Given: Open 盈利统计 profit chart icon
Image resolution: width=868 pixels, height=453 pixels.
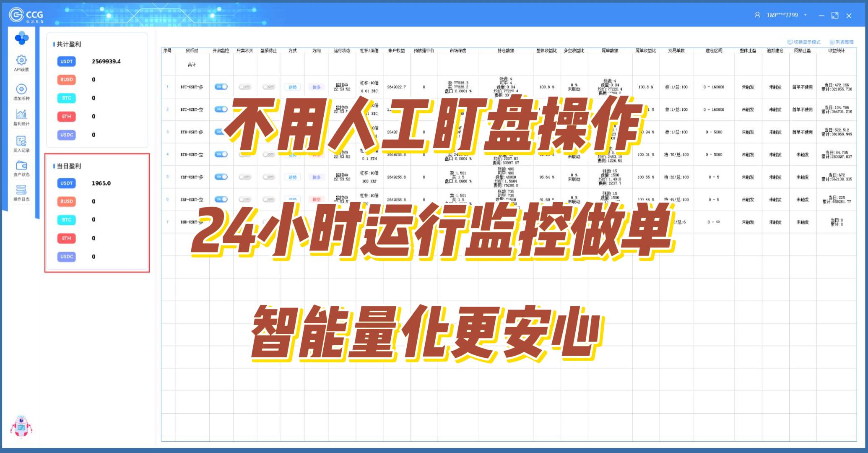Looking at the screenshot, I should [x=21, y=117].
